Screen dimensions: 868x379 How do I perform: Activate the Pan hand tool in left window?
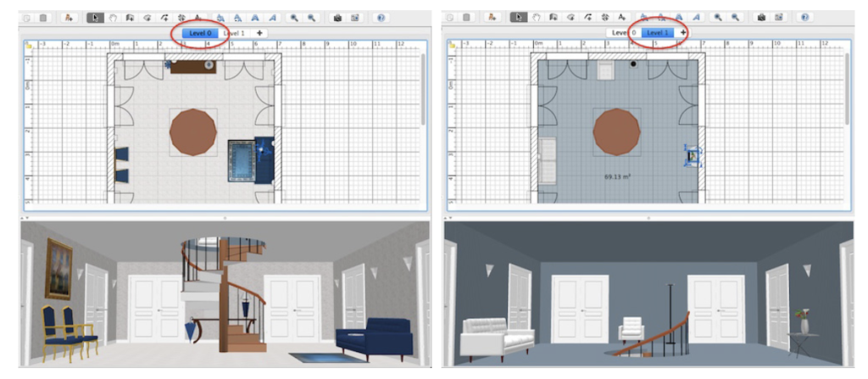[x=112, y=17]
